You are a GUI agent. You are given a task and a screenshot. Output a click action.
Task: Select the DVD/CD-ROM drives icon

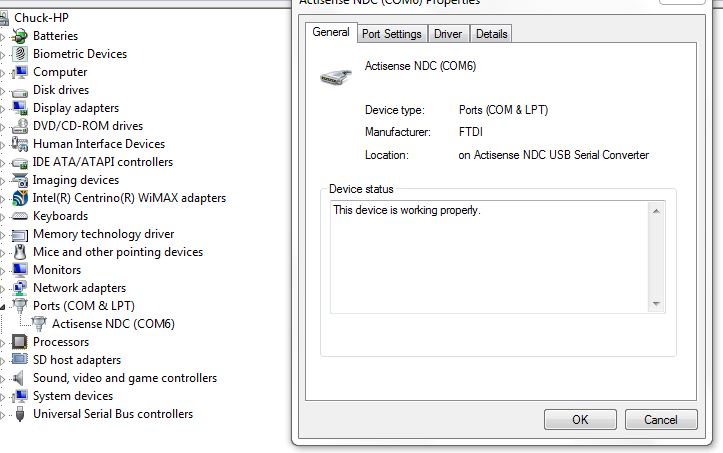tap(19, 126)
